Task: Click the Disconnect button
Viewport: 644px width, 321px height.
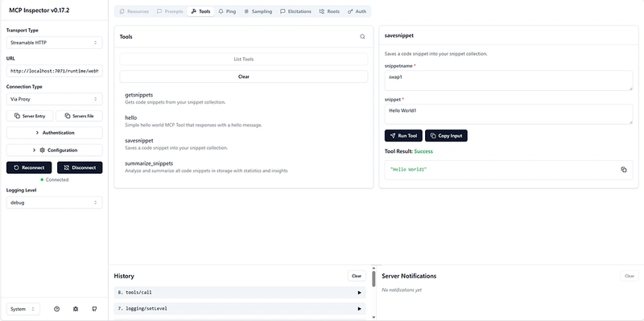Action: (x=80, y=167)
